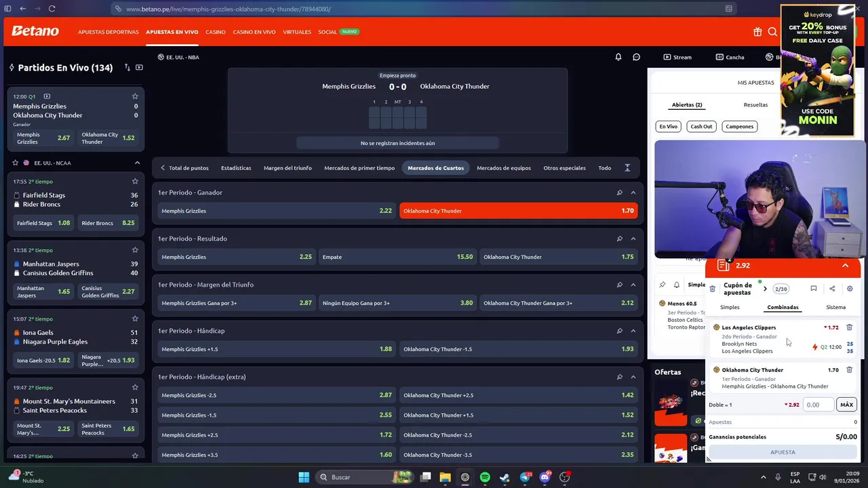
Task: Select Memphis Grizzlies +1.5 handicap at 1.88
Action: coord(277,349)
